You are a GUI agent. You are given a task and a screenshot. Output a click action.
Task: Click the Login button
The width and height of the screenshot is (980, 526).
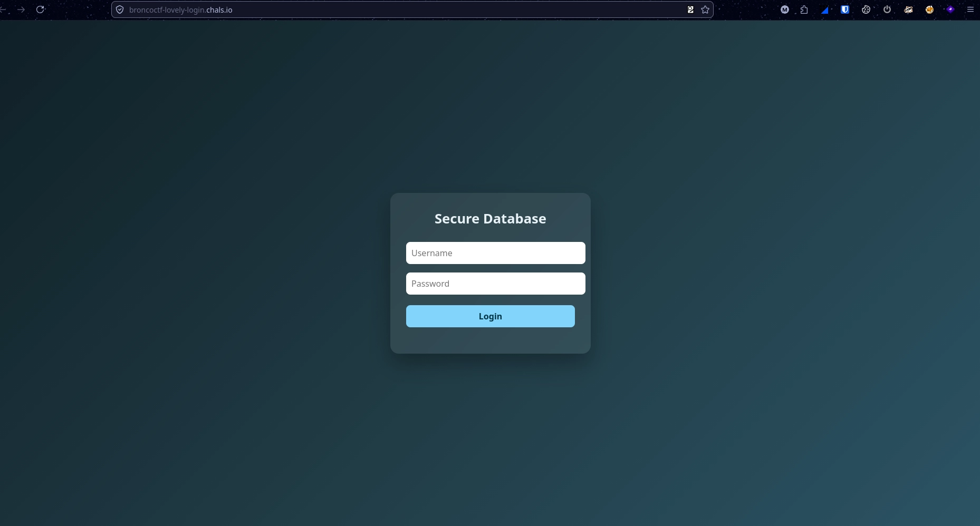click(x=491, y=316)
